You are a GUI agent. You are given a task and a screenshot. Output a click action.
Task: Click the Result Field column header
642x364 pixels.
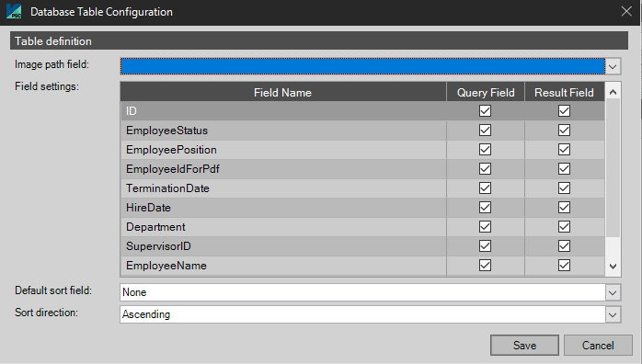pyautogui.click(x=564, y=93)
